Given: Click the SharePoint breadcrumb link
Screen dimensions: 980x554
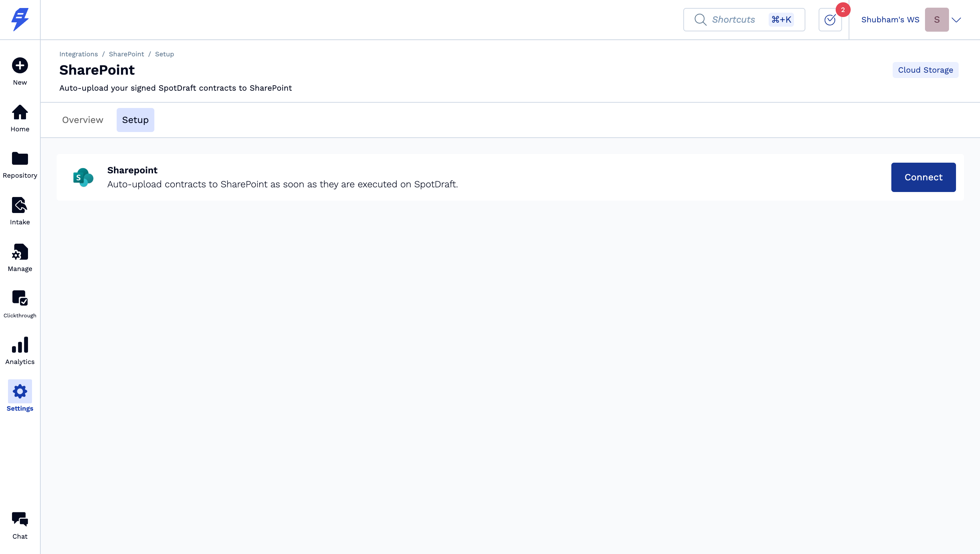Looking at the screenshot, I should pyautogui.click(x=126, y=54).
